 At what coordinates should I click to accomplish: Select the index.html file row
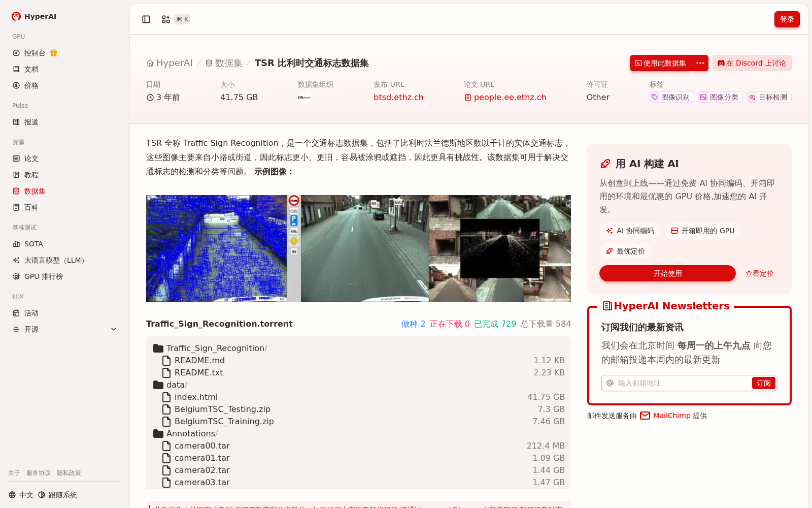(358, 397)
